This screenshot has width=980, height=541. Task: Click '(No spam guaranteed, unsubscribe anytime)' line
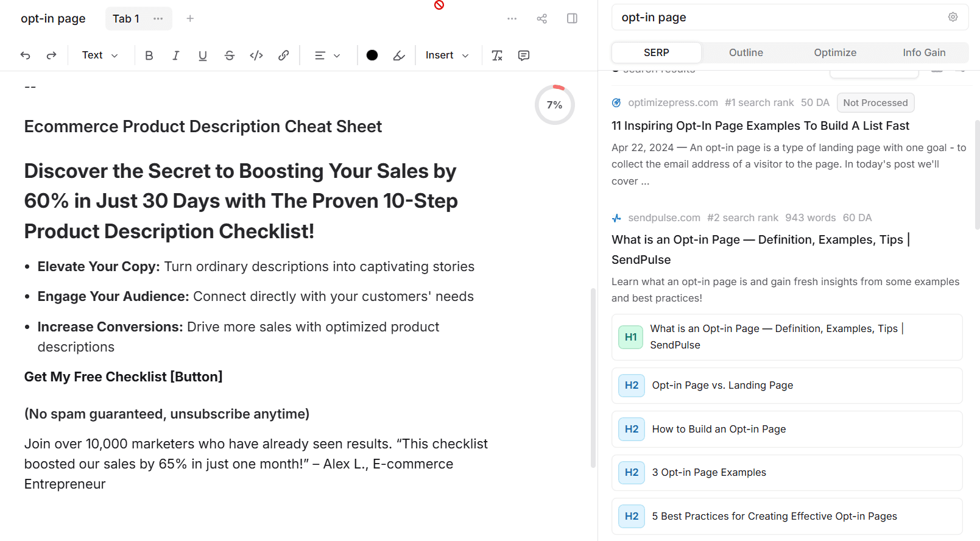(x=167, y=414)
